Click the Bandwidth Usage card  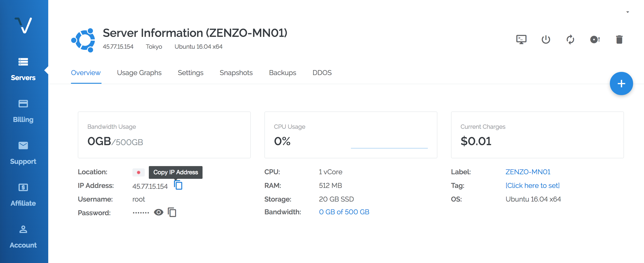164,135
